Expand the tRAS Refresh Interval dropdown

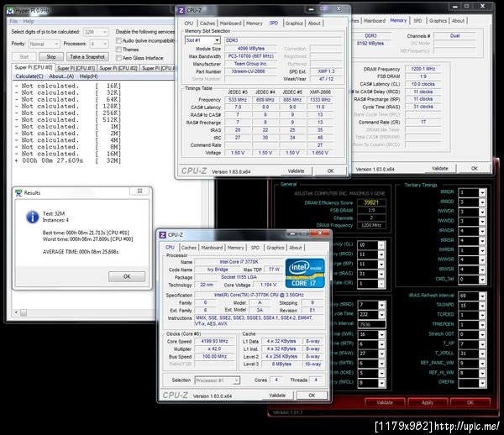click(471, 296)
